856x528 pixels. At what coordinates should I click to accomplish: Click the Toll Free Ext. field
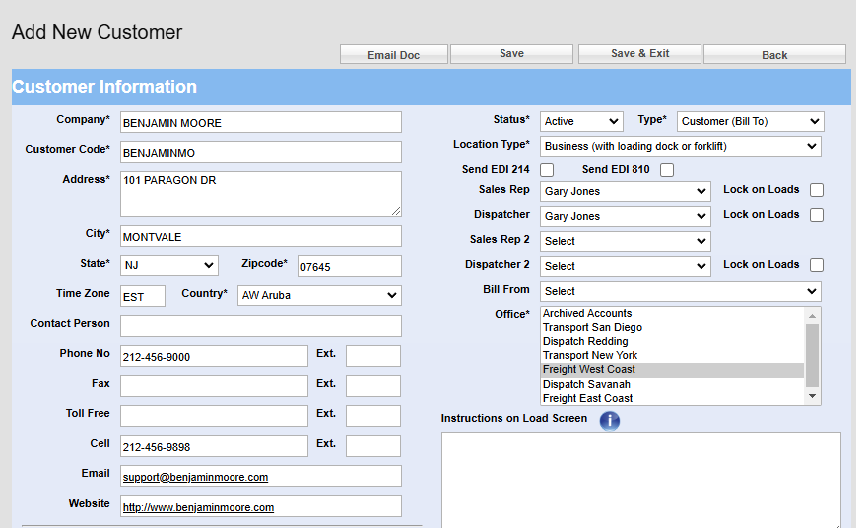pos(373,416)
